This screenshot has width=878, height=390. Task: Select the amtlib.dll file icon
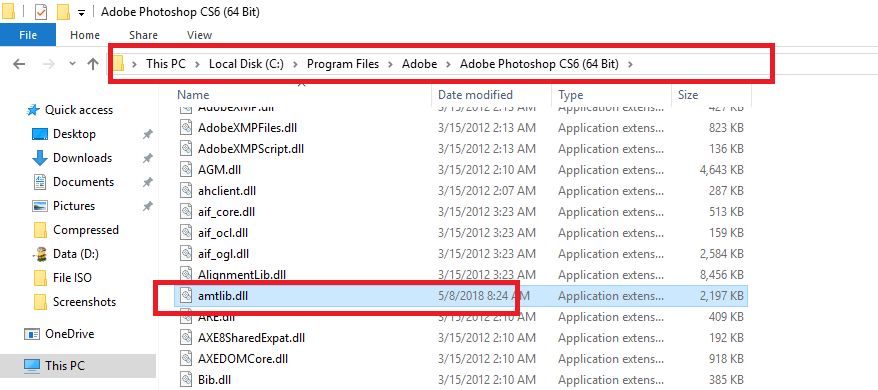[x=186, y=296]
